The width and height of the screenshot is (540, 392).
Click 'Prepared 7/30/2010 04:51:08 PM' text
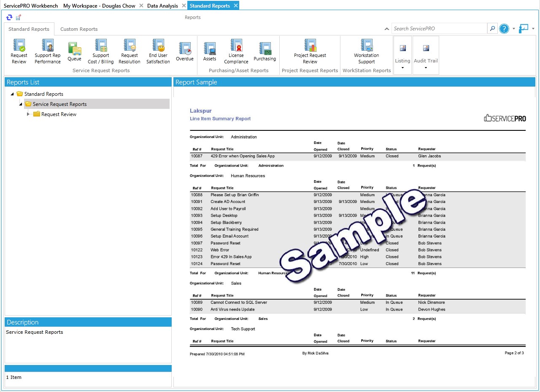tap(217, 354)
